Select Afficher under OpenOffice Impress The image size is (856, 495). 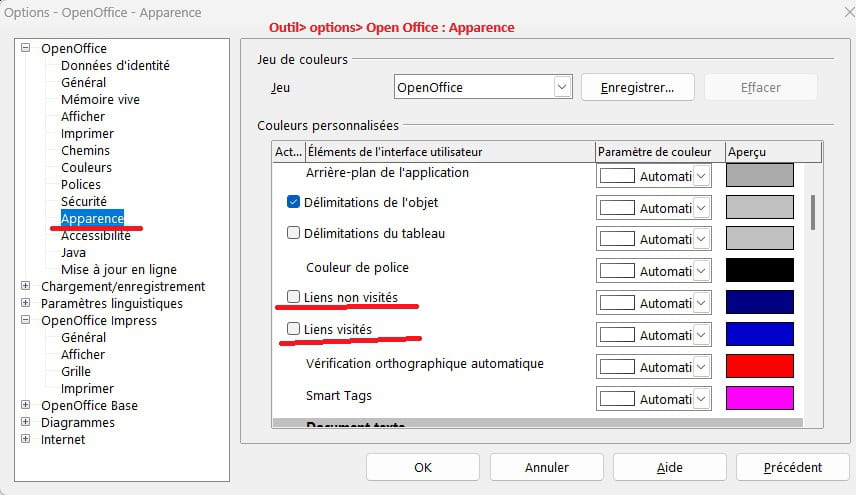[x=83, y=354]
